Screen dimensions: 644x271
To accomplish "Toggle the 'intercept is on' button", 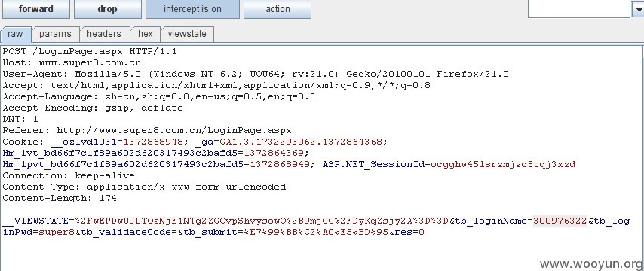I will tap(192, 9).
